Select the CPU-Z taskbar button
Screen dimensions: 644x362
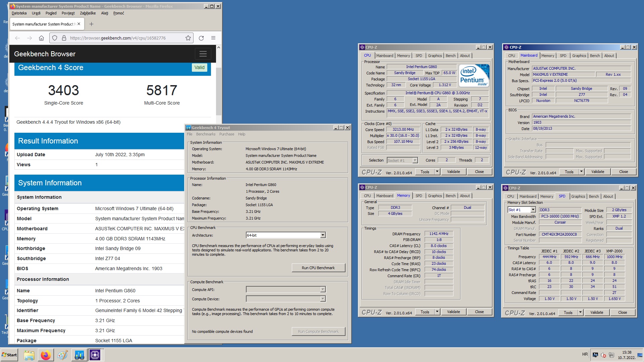[x=95, y=355]
